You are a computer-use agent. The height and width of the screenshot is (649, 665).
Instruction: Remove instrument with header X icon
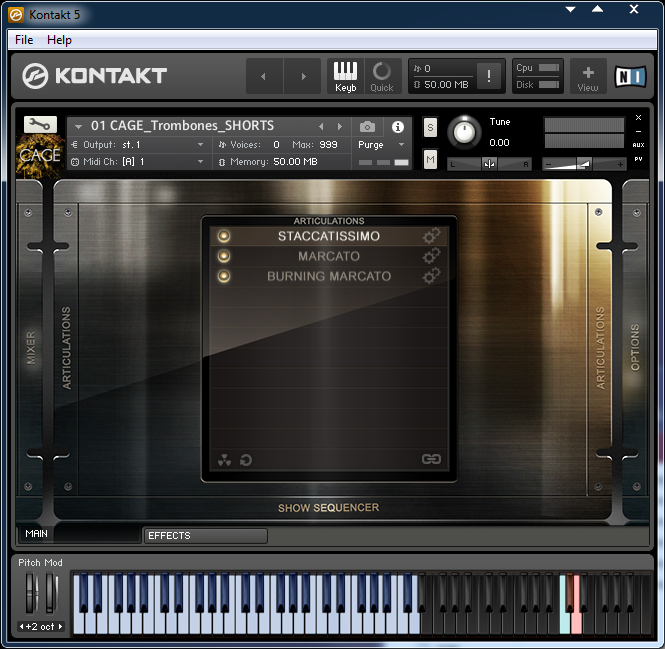pyautogui.click(x=638, y=117)
